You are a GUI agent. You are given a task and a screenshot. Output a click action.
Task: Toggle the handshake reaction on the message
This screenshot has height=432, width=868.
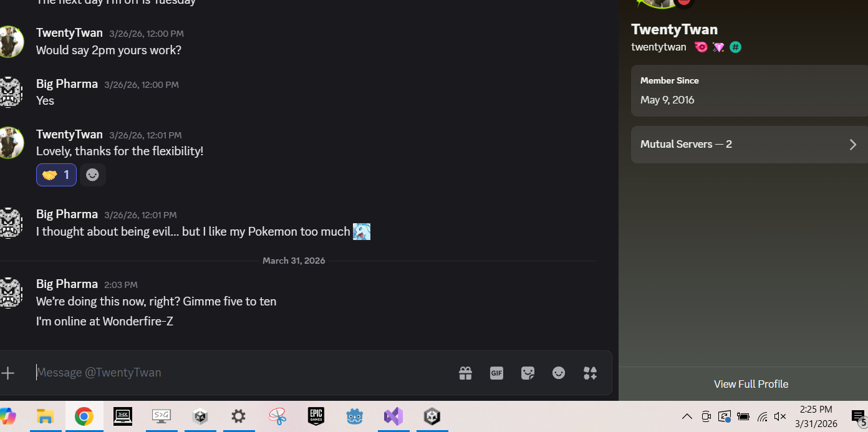click(56, 175)
